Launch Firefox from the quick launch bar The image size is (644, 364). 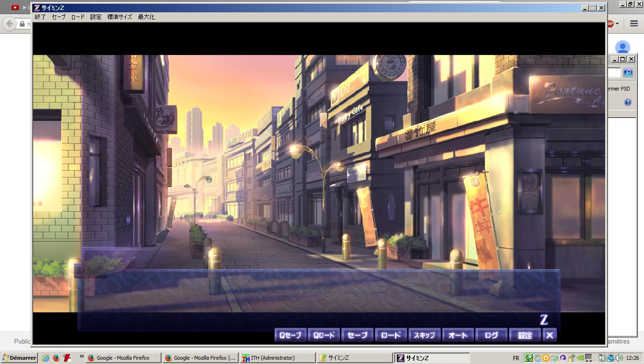point(56,358)
